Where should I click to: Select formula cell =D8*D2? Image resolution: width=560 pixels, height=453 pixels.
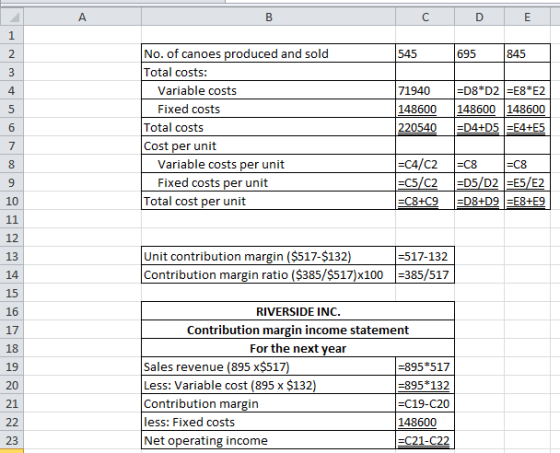tap(479, 90)
